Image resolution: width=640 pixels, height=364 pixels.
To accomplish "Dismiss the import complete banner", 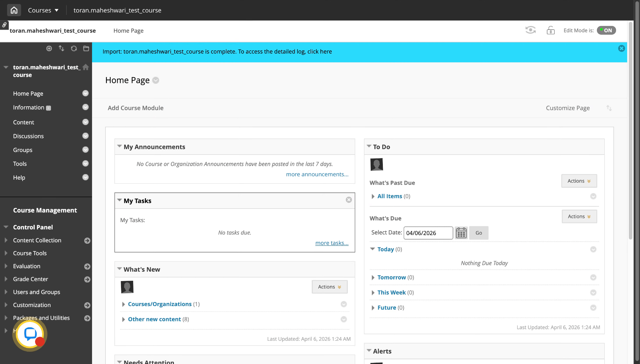I will (x=621, y=49).
